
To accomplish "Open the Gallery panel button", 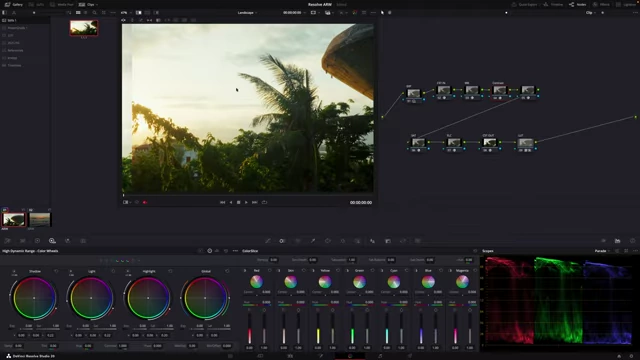I will pyautogui.click(x=13, y=4).
